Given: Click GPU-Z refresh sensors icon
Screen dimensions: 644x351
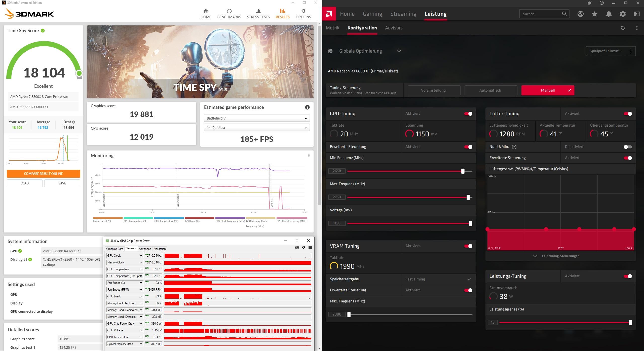Looking at the screenshot, I should (304, 247).
